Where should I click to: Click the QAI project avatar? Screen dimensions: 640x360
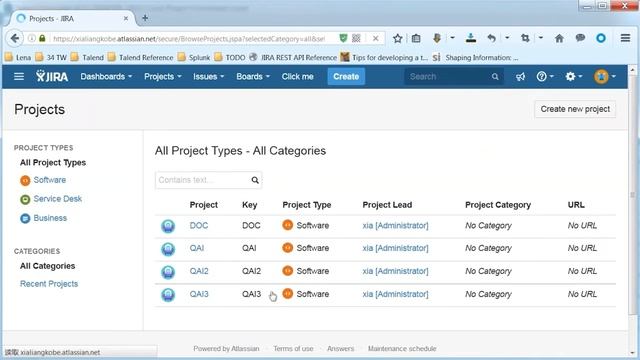click(x=168, y=249)
